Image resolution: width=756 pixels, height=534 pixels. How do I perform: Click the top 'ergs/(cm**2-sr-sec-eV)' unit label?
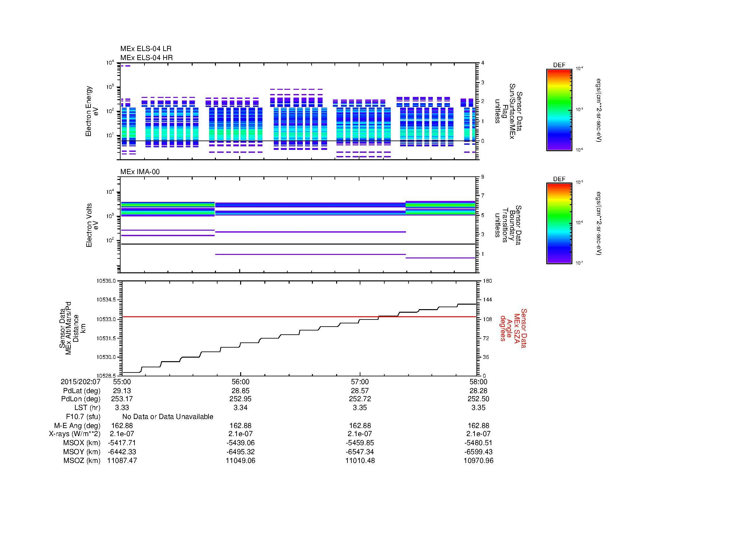point(599,110)
